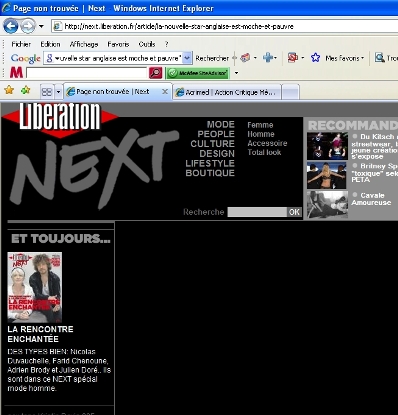398x415 pixels.
Task: Open the Favoris menu
Action: click(x=118, y=44)
